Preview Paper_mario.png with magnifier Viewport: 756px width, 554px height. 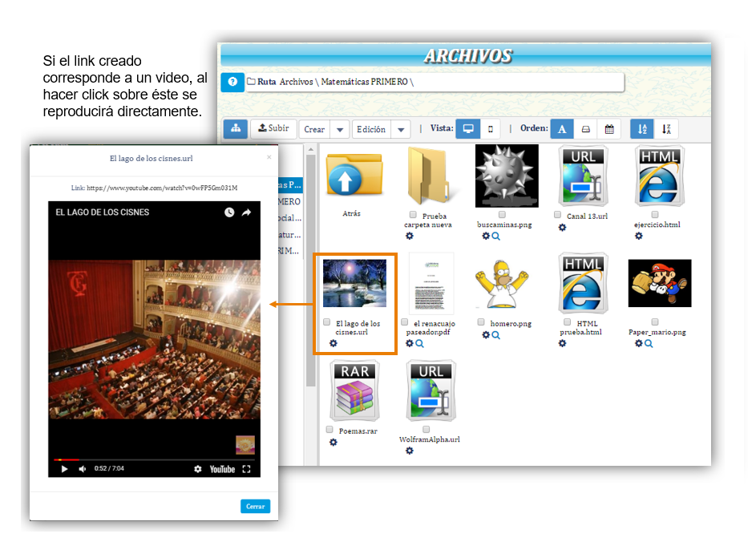649,343
